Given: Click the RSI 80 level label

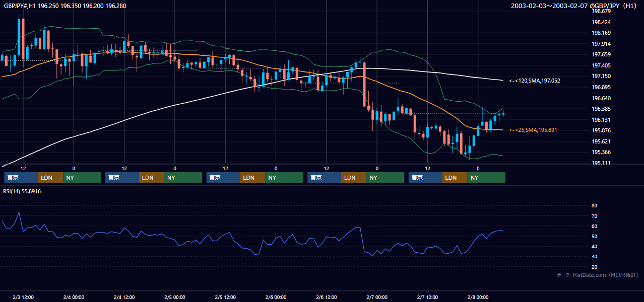Looking at the screenshot, I should click(594, 206).
